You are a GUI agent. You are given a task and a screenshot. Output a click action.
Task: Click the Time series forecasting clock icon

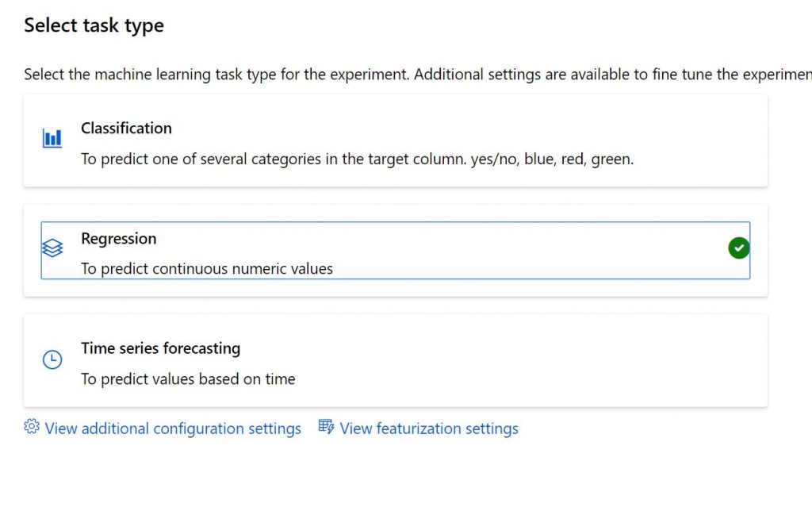coord(52,359)
